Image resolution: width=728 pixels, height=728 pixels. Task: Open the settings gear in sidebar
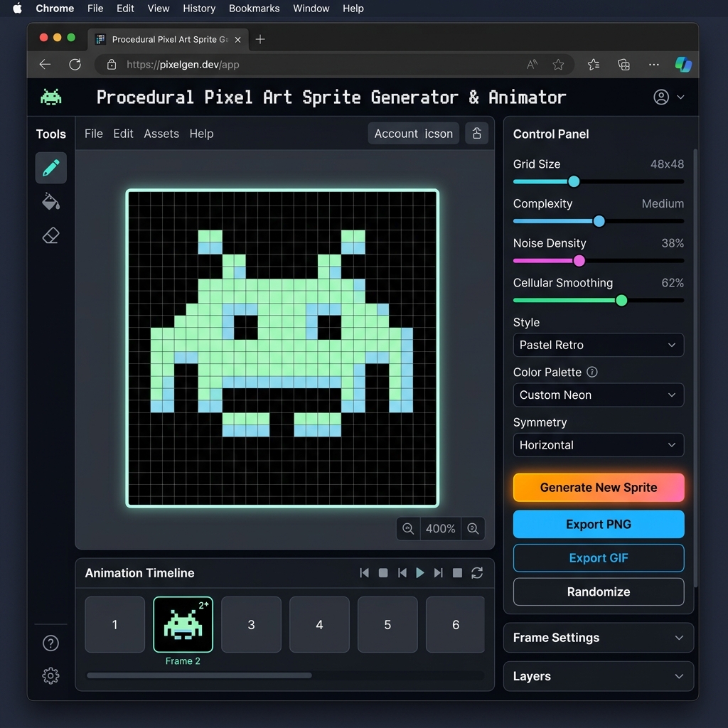click(x=50, y=675)
